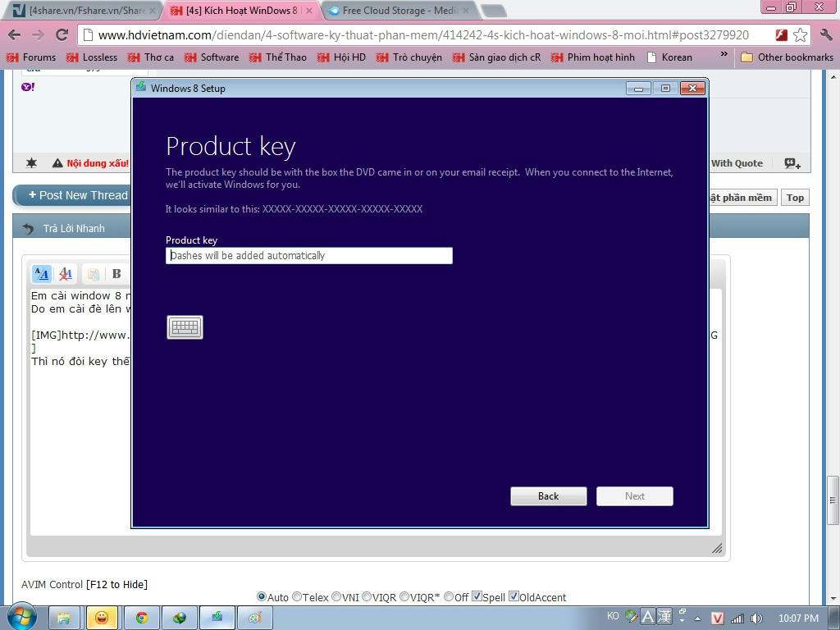The height and width of the screenshot is (630, 840).
Task: Open the on-screen keyboard in Windows 8 Setup
Action: click(185, 327)
